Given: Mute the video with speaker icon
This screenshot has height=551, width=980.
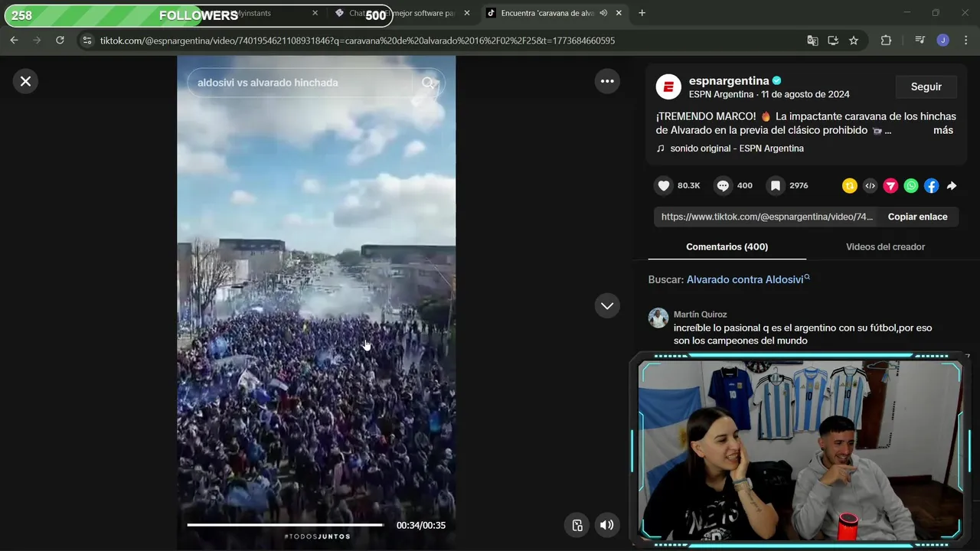Looking at the screenshot, I should coord(606,525).
